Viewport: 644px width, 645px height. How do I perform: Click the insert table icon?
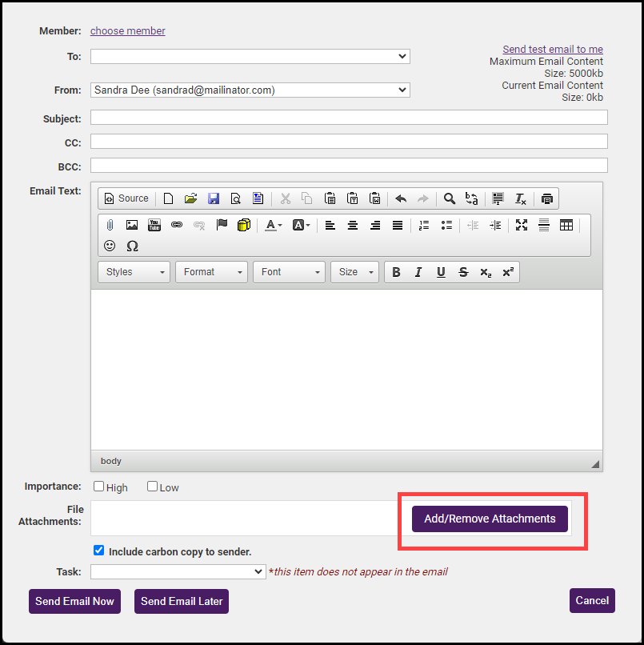tap(566, 225)
